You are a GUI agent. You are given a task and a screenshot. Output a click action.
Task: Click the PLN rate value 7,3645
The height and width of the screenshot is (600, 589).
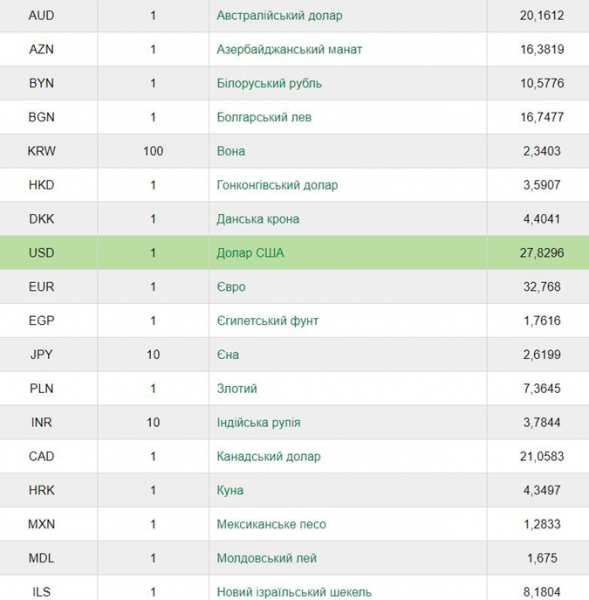tap(542, 388)
